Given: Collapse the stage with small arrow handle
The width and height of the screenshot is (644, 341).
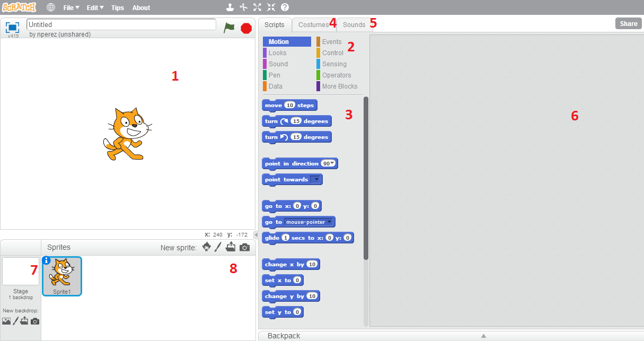Looking at the screenshot, I should 255,234.
